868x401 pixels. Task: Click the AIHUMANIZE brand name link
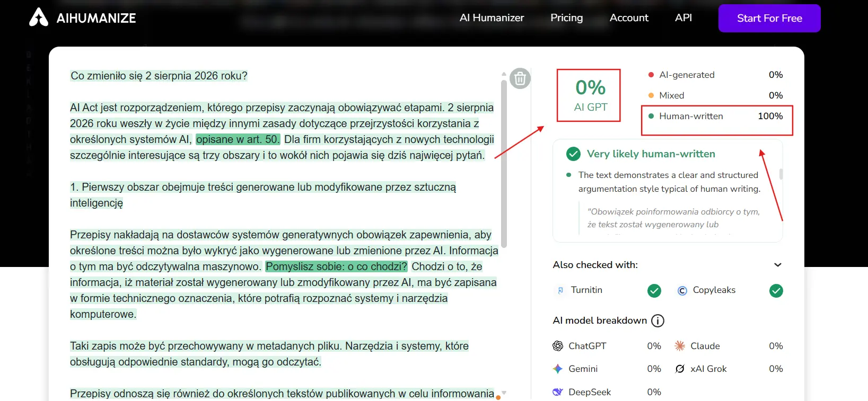(x=96, y=18)
